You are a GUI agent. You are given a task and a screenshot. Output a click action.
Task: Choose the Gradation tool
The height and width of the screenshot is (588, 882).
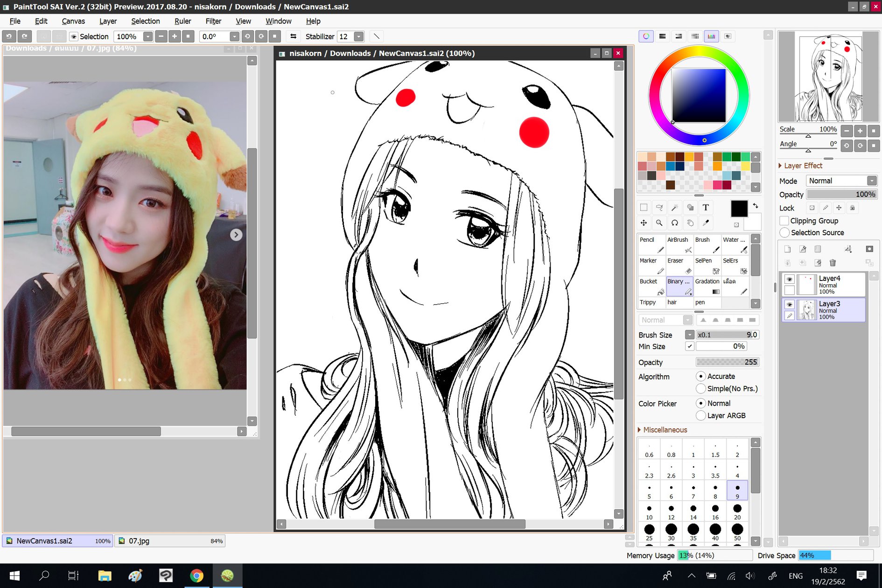tap(707, 287)
